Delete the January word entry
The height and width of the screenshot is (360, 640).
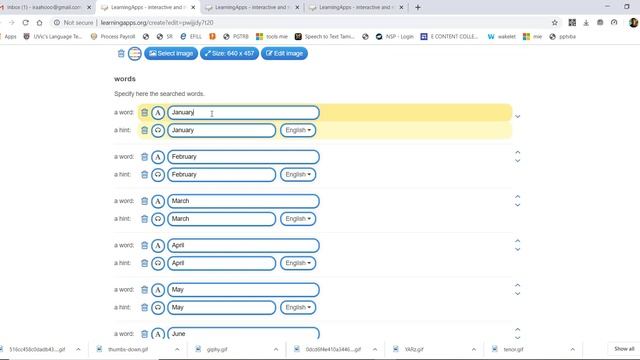pyautogui.click(x=144, y=112)
